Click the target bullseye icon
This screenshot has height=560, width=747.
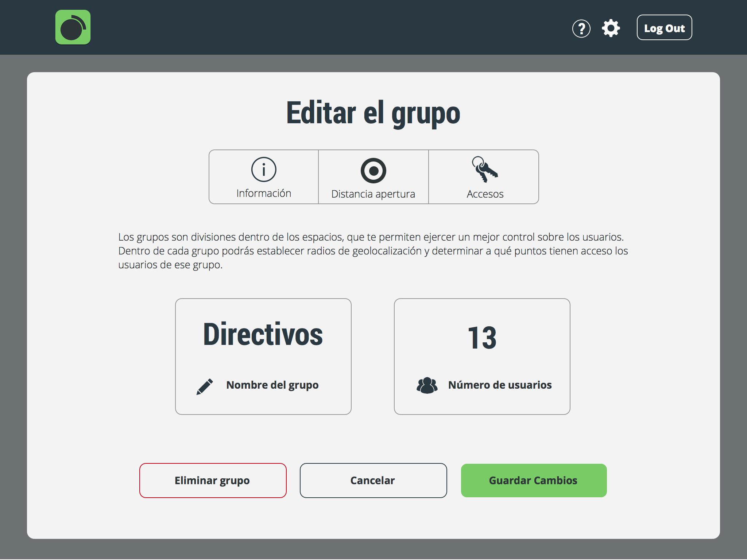pos(373,171)
